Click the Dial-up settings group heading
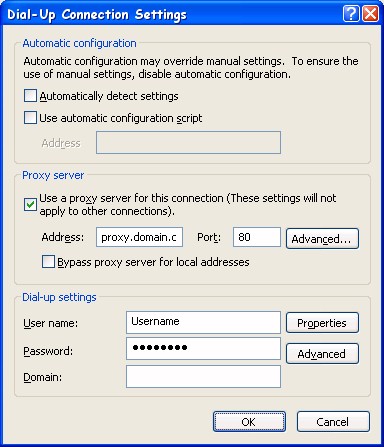The width and height of the screenshot is (384, 447). [x=59, y=297]
